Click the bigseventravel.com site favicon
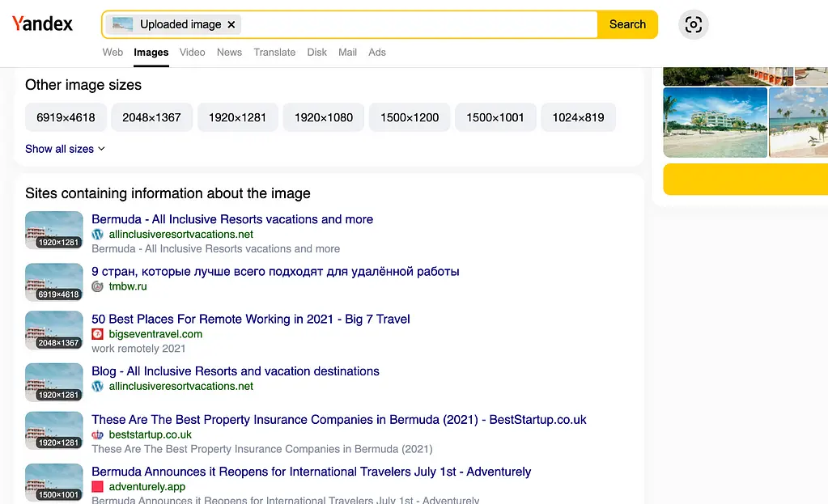828x504 pixels. [x=97, y=334]
